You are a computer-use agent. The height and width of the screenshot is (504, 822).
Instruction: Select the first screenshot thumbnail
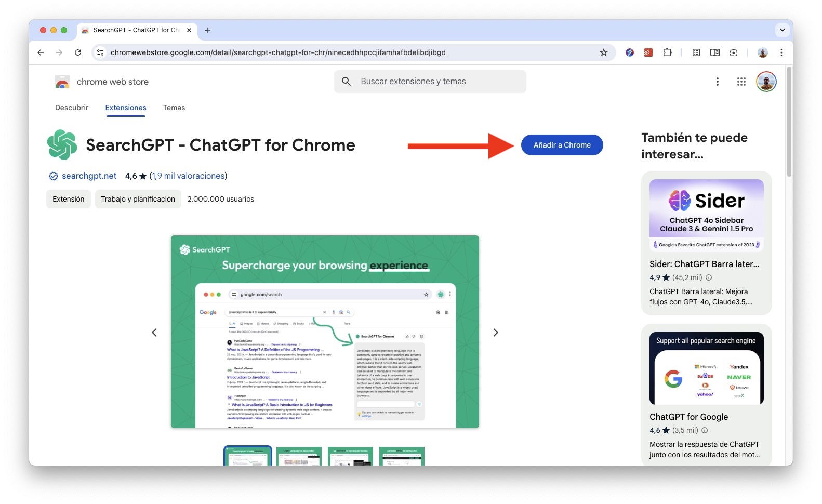[x=248, y=456]
